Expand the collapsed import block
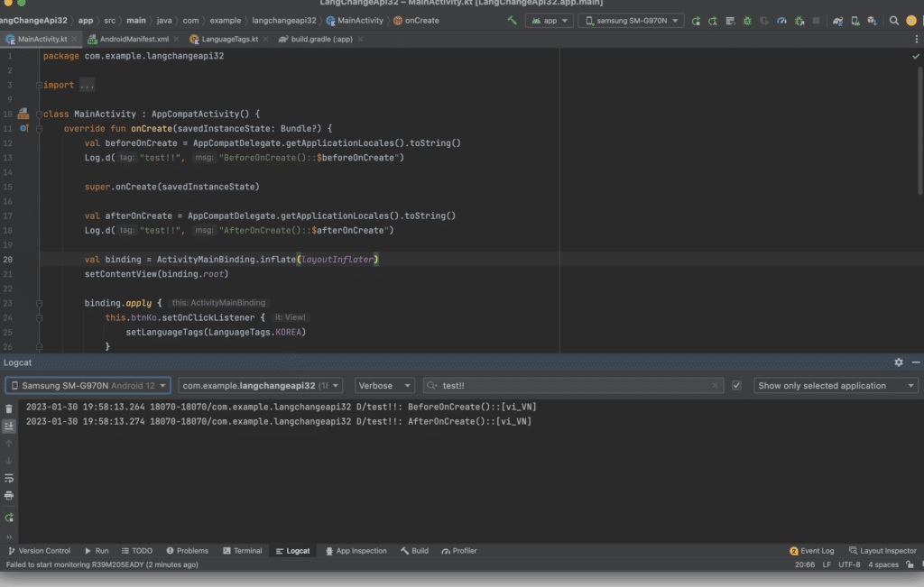Screen dimensions: 924x587 (x=39, y=86)
